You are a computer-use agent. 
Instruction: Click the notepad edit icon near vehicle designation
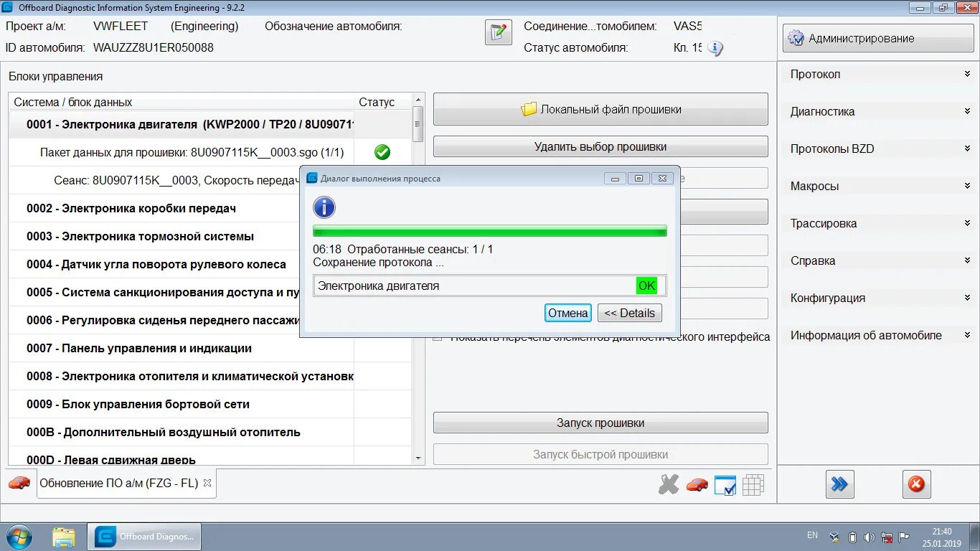click(499, 33)
